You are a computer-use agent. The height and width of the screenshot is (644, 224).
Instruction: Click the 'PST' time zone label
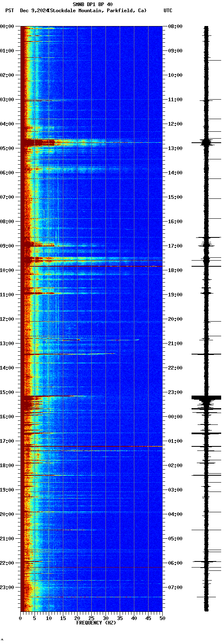pos(10,11)
